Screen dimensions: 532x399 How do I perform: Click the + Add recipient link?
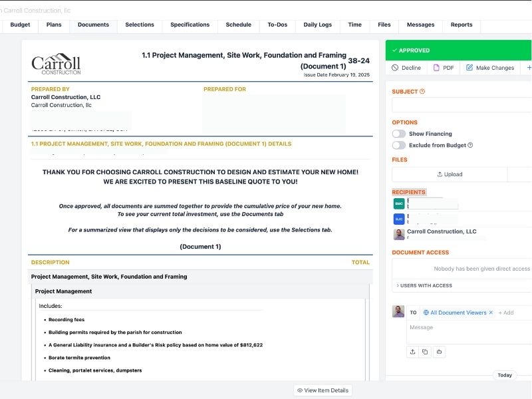pos(506,313)
